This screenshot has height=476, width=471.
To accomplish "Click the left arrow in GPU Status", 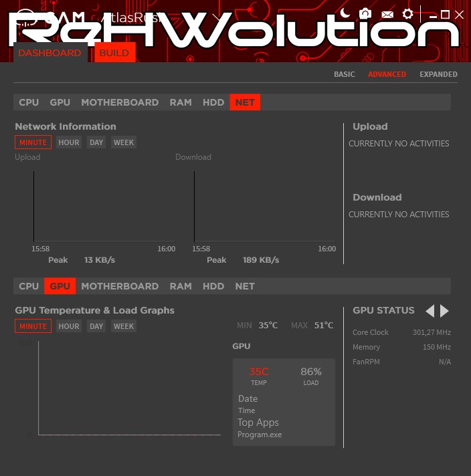I will coord(430,311).
